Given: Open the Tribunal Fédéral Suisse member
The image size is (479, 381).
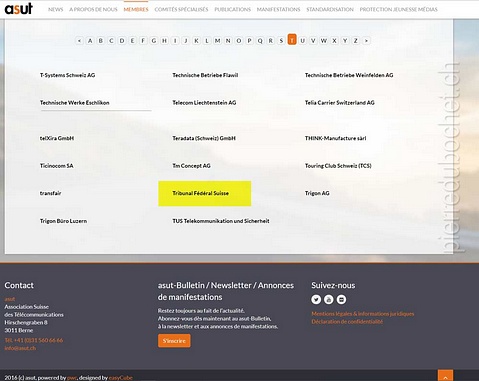Looking at the screenshot, I should click(201, 193).
